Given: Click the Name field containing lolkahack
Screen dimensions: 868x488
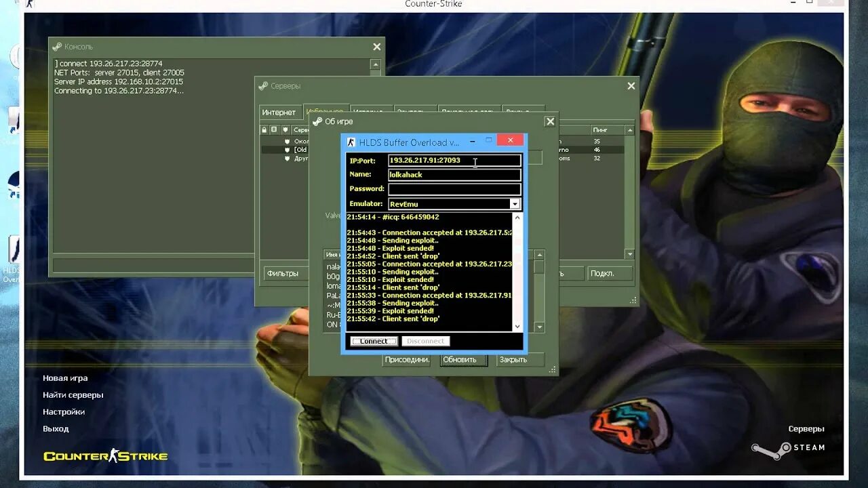Looking at the screenshot, I should pos(454,175).
